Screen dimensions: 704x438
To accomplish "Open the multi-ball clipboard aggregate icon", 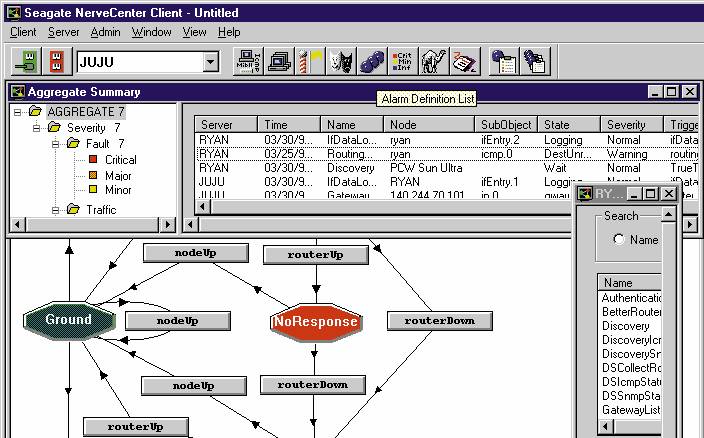I will click(534, 61).
